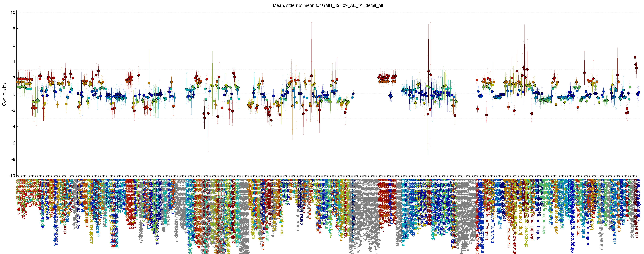Click the y-axis tick label '-4'

13,127
